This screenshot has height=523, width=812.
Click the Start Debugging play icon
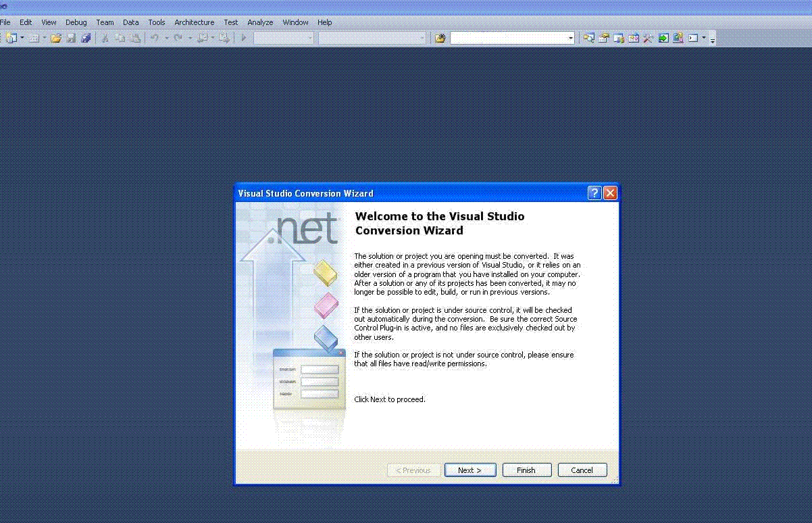click(x=244, y=38)
